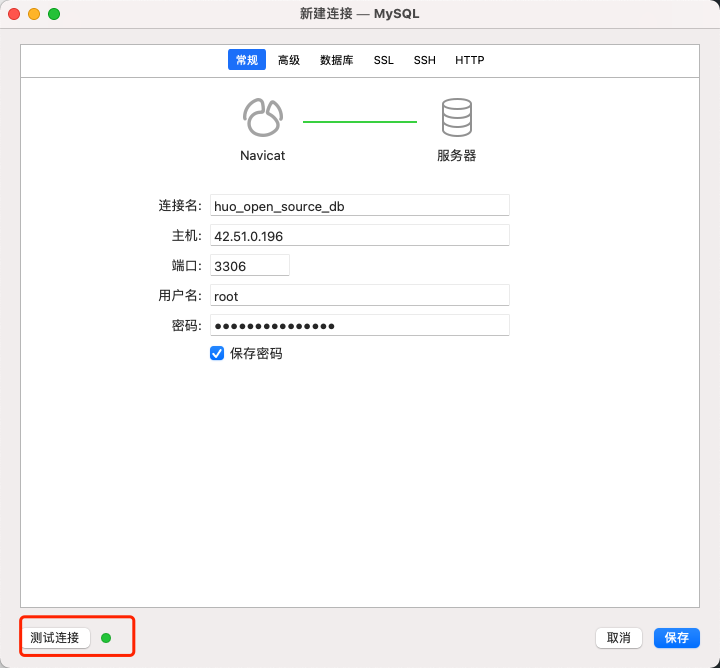This screenshot has width=720, height=668.
Task: Open the 数据库 tab
Action: [x=337, y=60]
